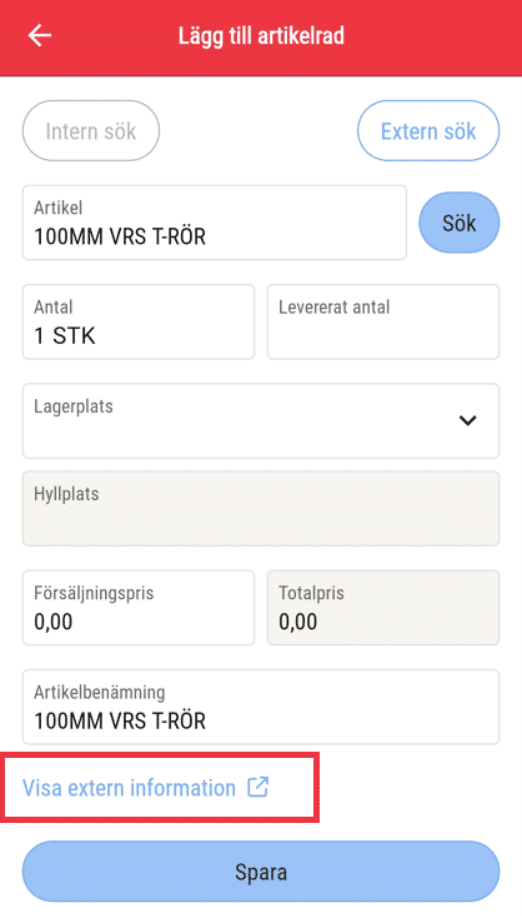Click the Totalpris read-only field
The height and width of the screenshot is (916, 522).
(383, 608)
